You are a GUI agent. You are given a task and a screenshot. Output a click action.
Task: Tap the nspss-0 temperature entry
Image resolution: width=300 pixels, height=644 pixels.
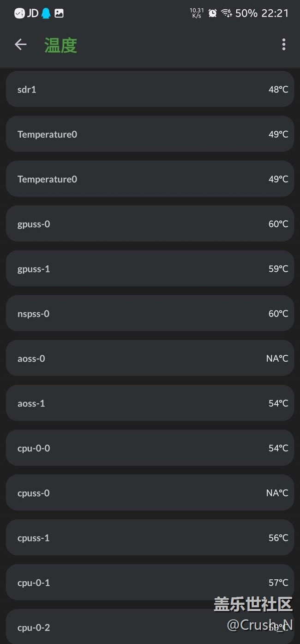[x=150, y=313]
